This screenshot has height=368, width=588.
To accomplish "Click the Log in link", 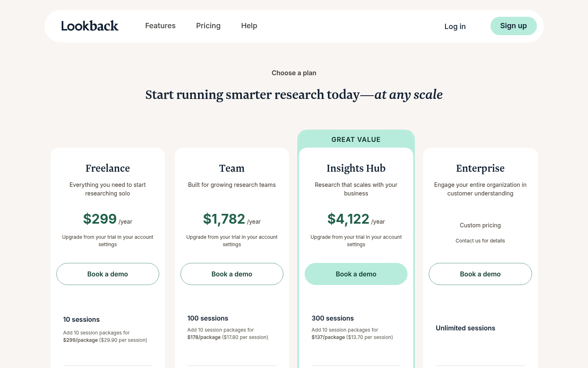I will point(455,27).
